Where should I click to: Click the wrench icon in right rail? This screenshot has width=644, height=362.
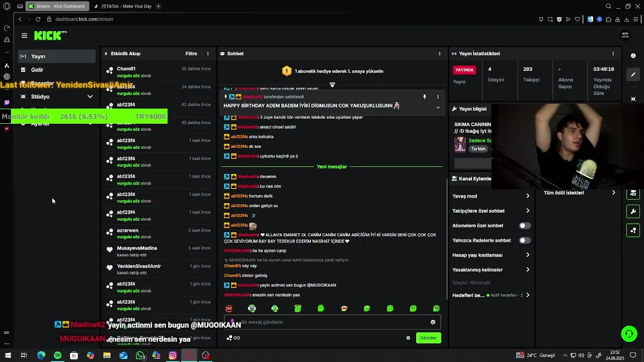[633, 211]
